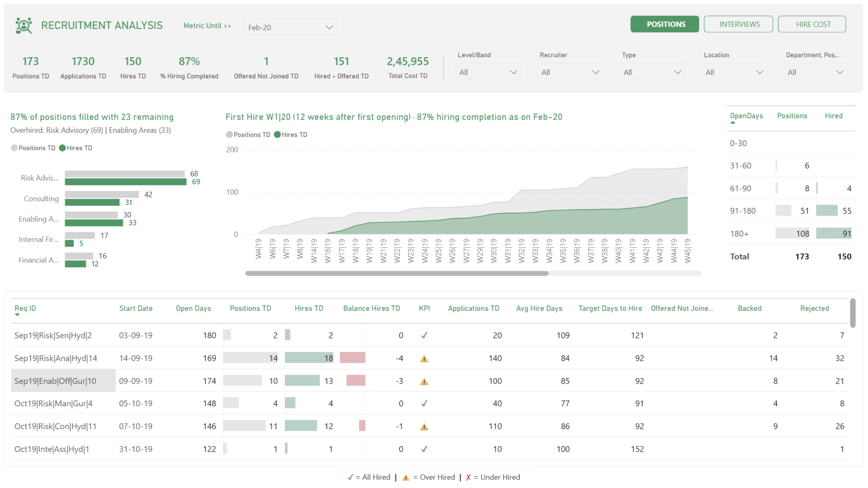Image resolution: width=868 pixels, height=488 pixels.
Task: Click the 87% Hiring Completed card
Action: 189,67
